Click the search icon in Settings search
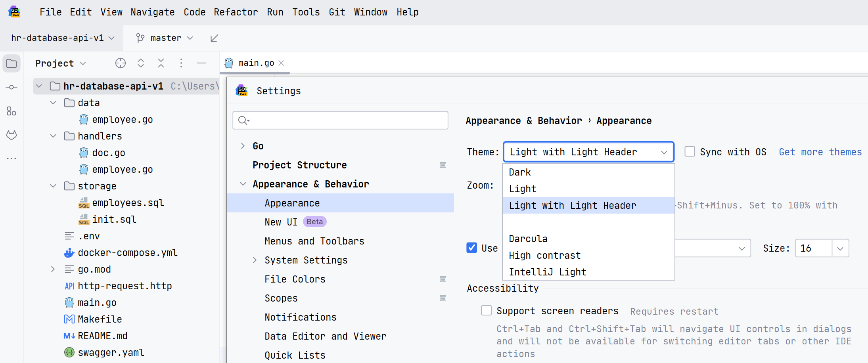Image resolution: width=868 pixels, height=363 pixels. tap(243, 120)
